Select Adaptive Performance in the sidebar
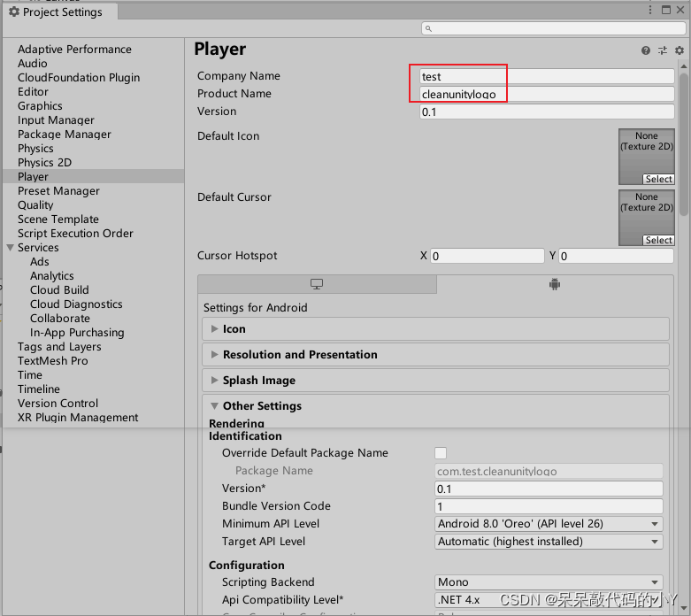The height and width of the screenshot is (616, 691). pyautogui.click(x=74, y=49)
